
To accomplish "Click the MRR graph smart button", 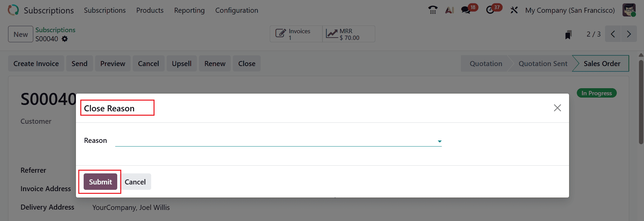I will pos(348,34).
